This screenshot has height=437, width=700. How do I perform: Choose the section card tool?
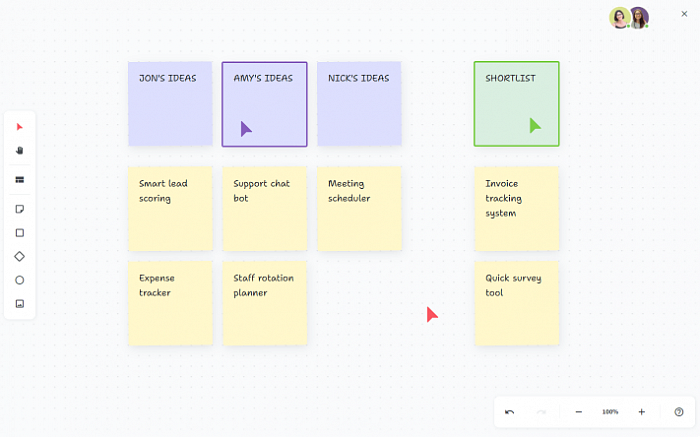click(x=19, y=180)
